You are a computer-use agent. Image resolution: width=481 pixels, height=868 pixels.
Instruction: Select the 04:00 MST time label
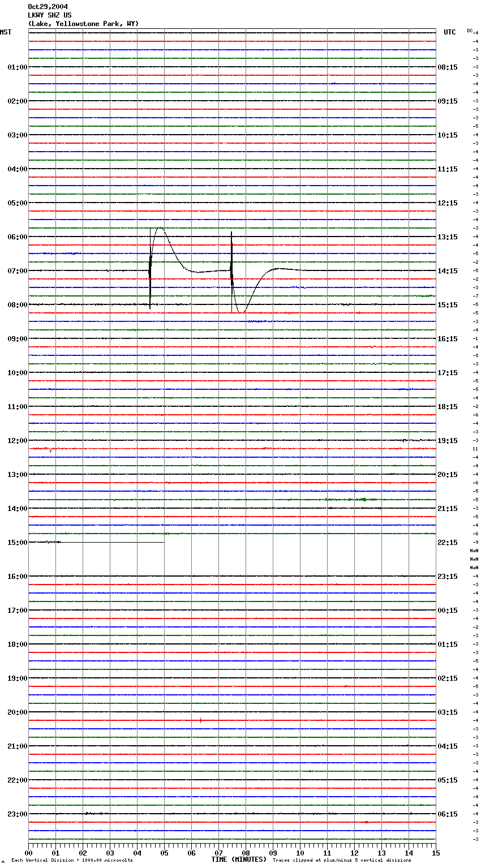pos(18,169)
